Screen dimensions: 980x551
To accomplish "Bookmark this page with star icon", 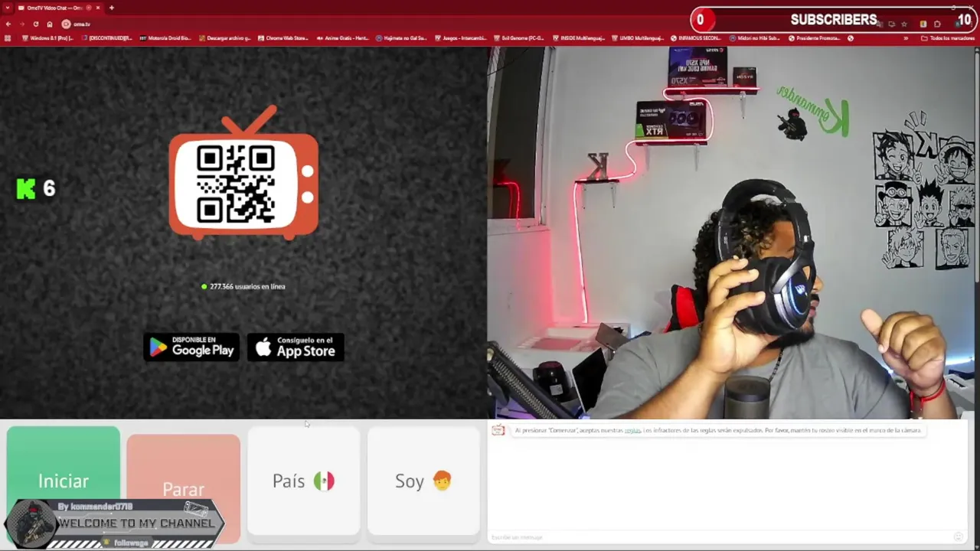I will tap(904, 24).
